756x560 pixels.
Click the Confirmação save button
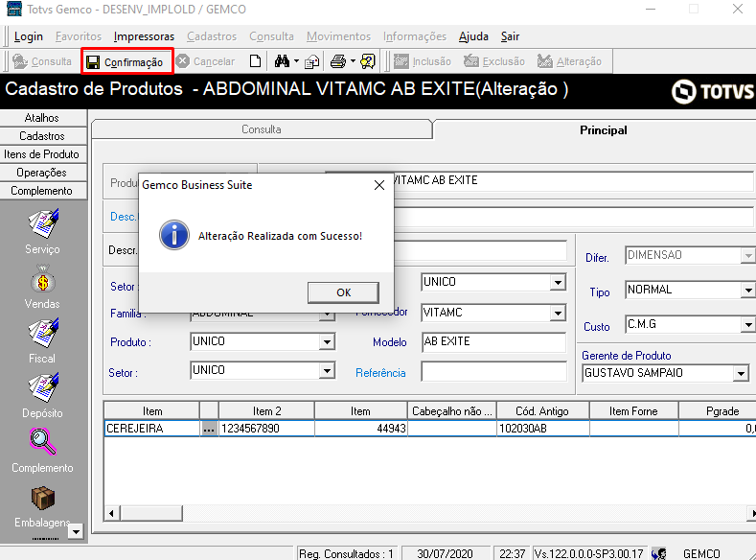coord(126,61)
